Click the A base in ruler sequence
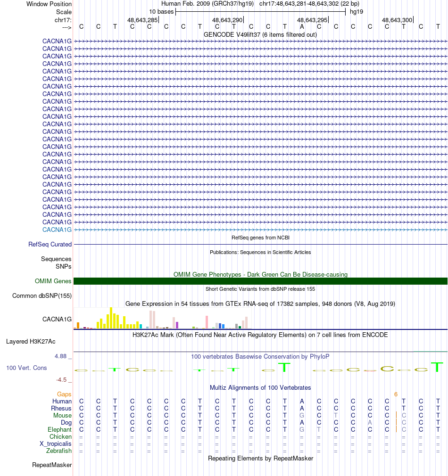The height and width of the screenshot is (476, 448). click(302, 27)
